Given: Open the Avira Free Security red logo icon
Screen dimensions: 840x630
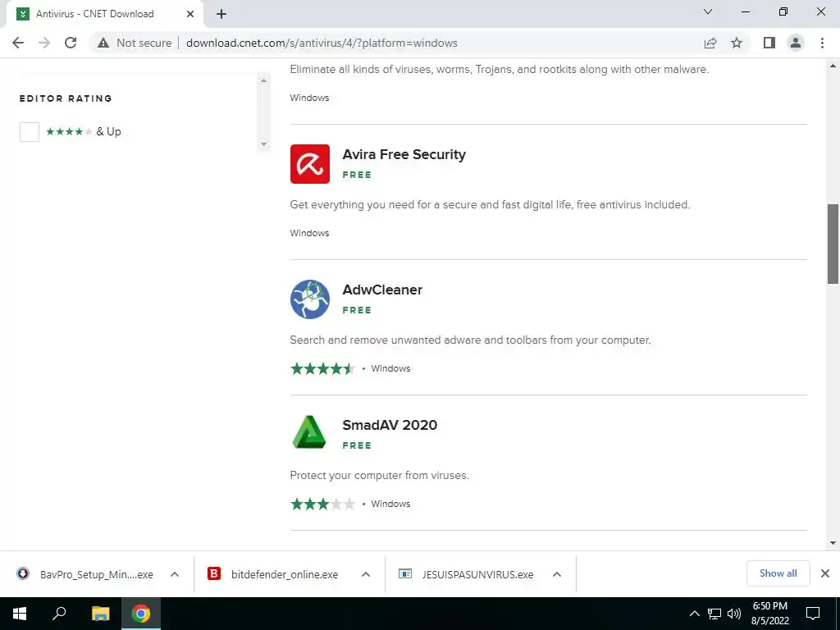Looking at the screenshot, I should (x=309, y=164).
